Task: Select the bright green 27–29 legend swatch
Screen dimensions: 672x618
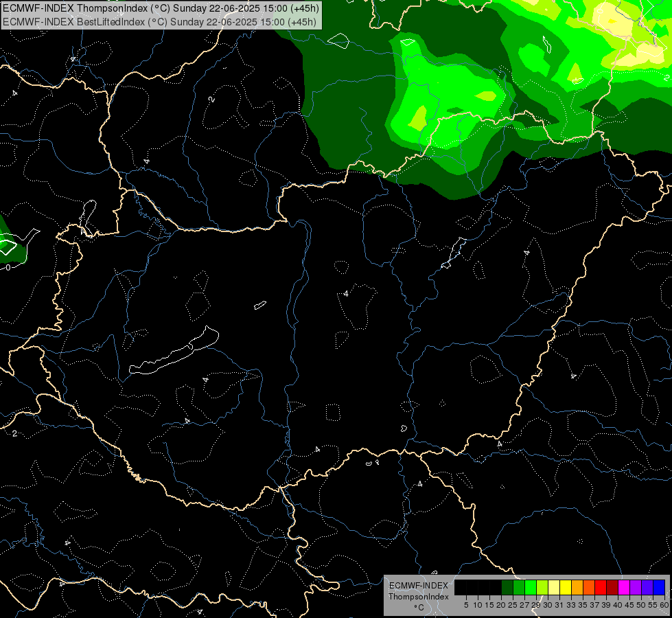Action: pyautogui.click(x=531, y=588)
